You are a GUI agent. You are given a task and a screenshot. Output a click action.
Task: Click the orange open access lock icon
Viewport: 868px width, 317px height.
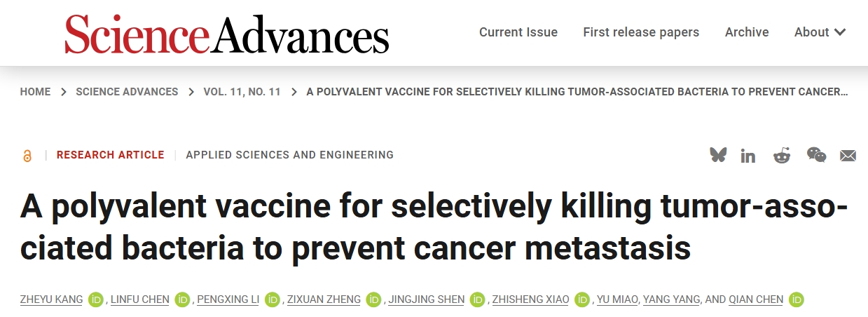[27, 156]
